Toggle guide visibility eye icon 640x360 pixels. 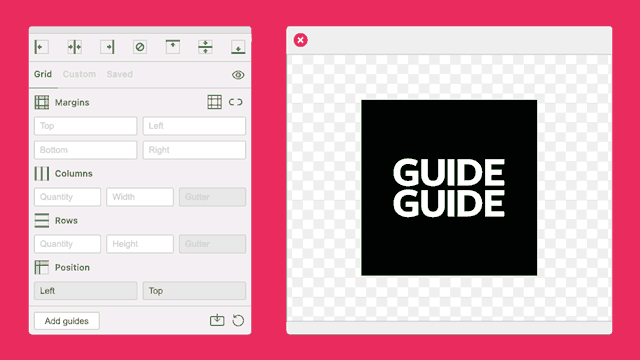click(x=238, y=75)
